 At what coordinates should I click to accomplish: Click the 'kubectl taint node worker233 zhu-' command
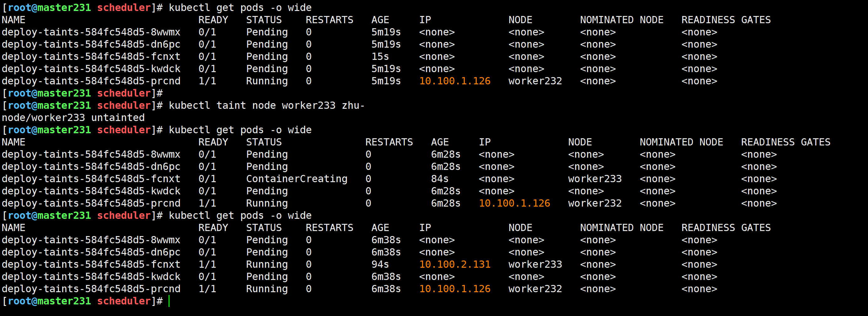coord(267,105)
